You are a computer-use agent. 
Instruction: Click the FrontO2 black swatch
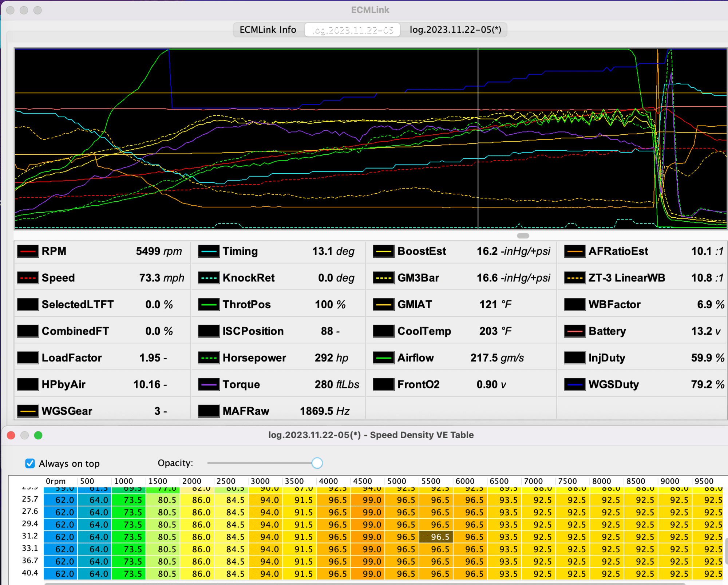coord(384,384)
